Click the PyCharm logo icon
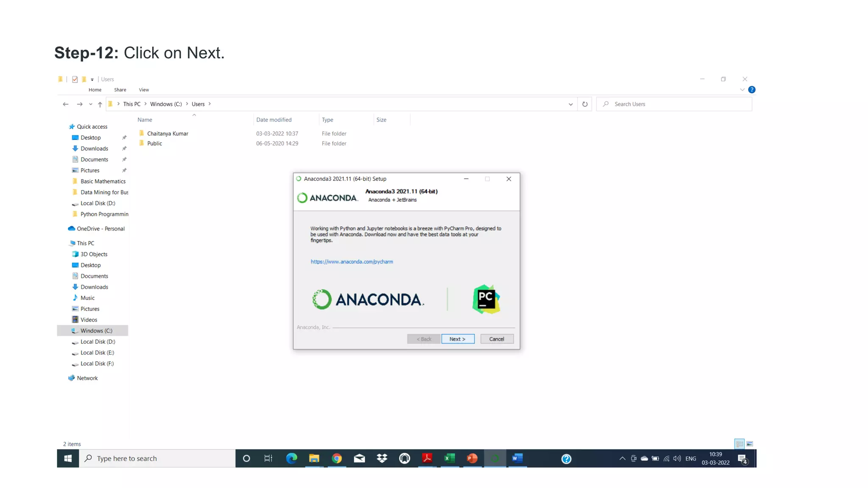 pos(486,299)
